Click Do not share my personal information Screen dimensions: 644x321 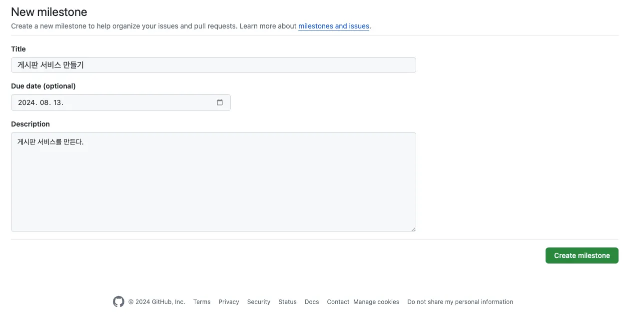point(460,302)
